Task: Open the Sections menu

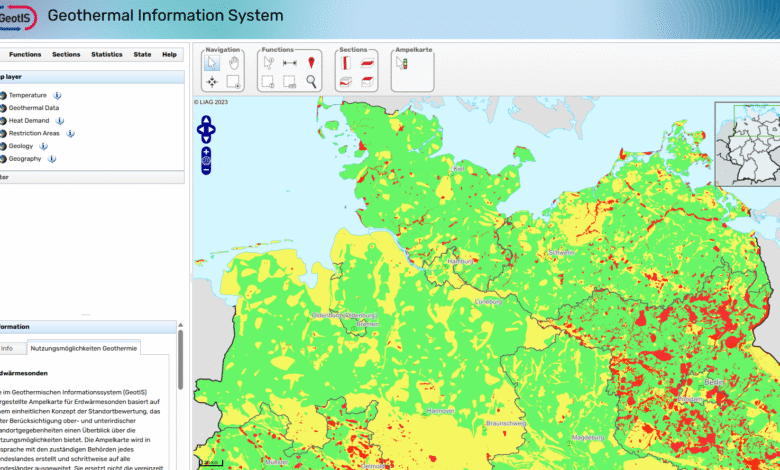Action: pos(66,54)
